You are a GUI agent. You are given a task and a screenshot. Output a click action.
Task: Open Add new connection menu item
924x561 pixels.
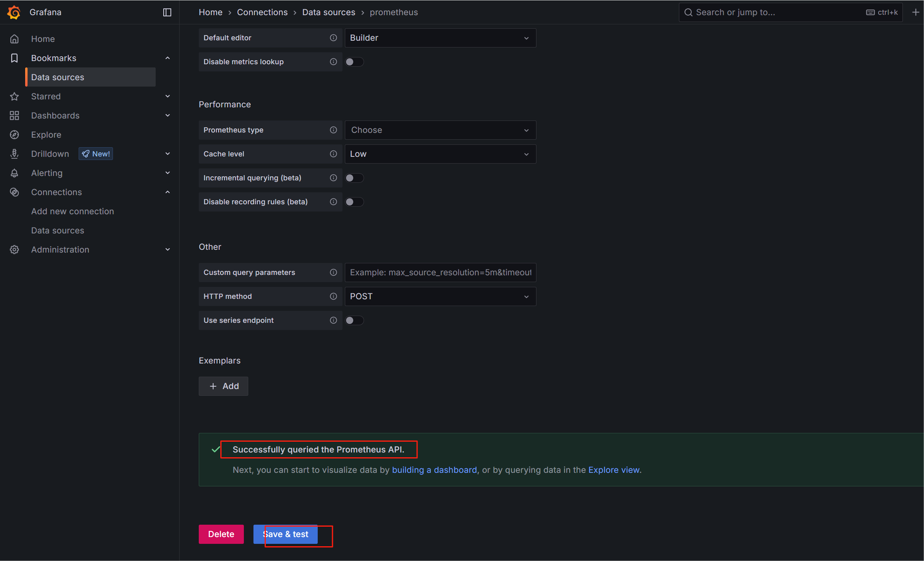click(73, 211)
